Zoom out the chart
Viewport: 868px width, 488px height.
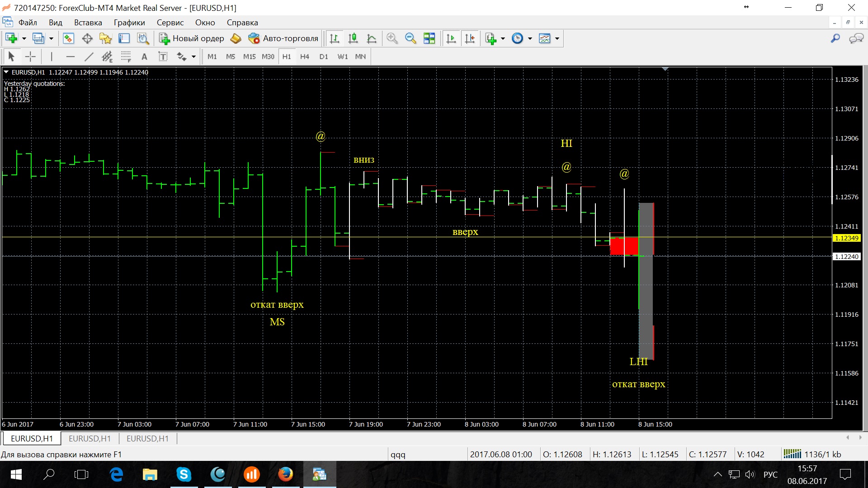pyautogui.click(x=410, y=38)
